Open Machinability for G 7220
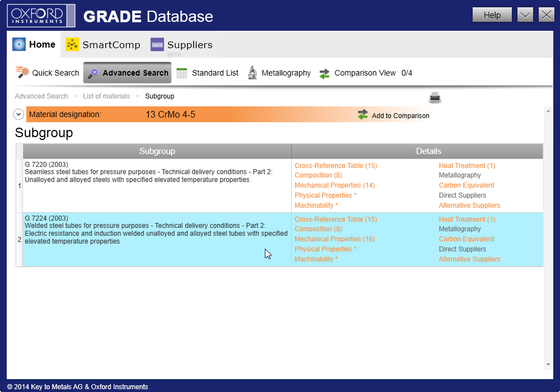 coord(316,206)
